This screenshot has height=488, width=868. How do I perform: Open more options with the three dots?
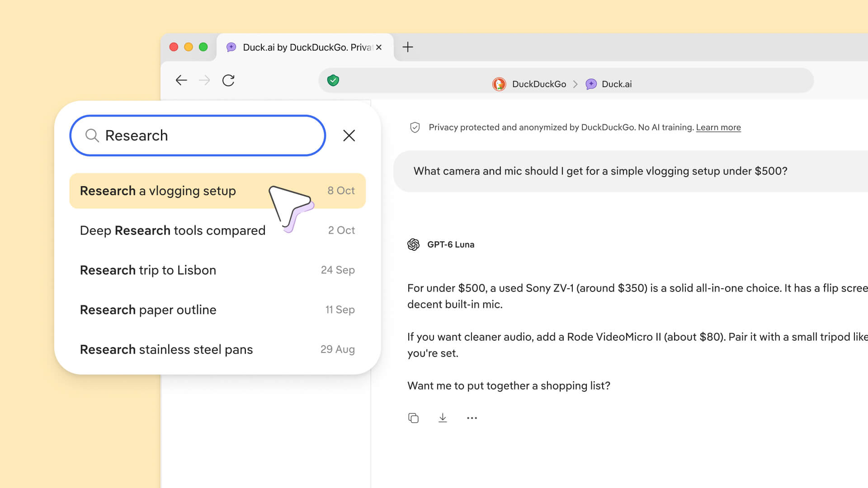pyautogui.click(x=472, y=418)
